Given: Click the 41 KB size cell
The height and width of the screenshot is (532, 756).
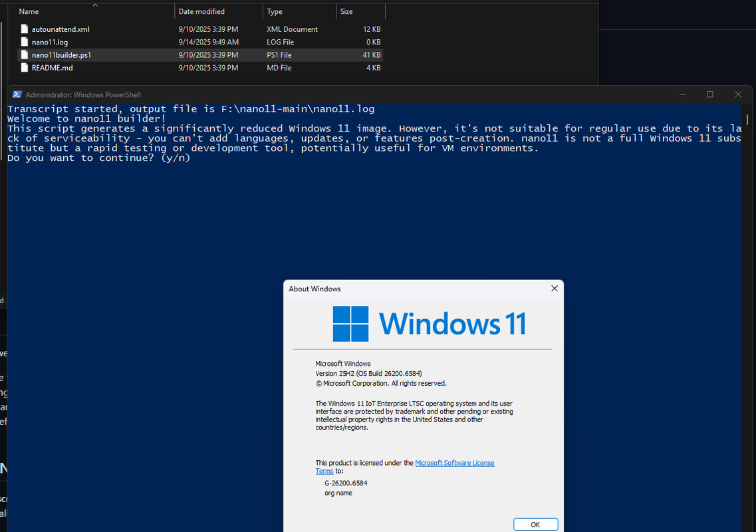Looking at the screenshot, I should pyautogui.click(x=372, y=55).
